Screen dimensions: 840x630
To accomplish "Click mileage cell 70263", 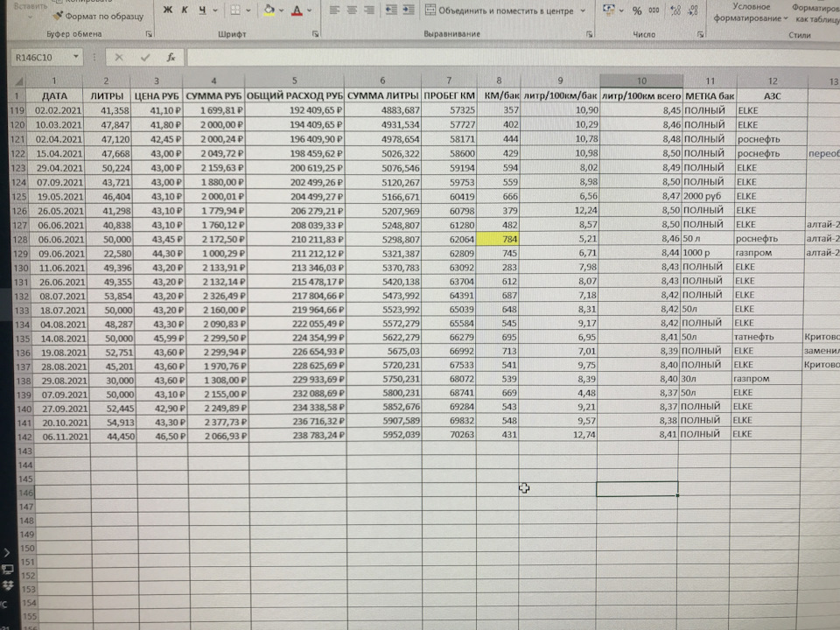I will [x=449, y=435].
